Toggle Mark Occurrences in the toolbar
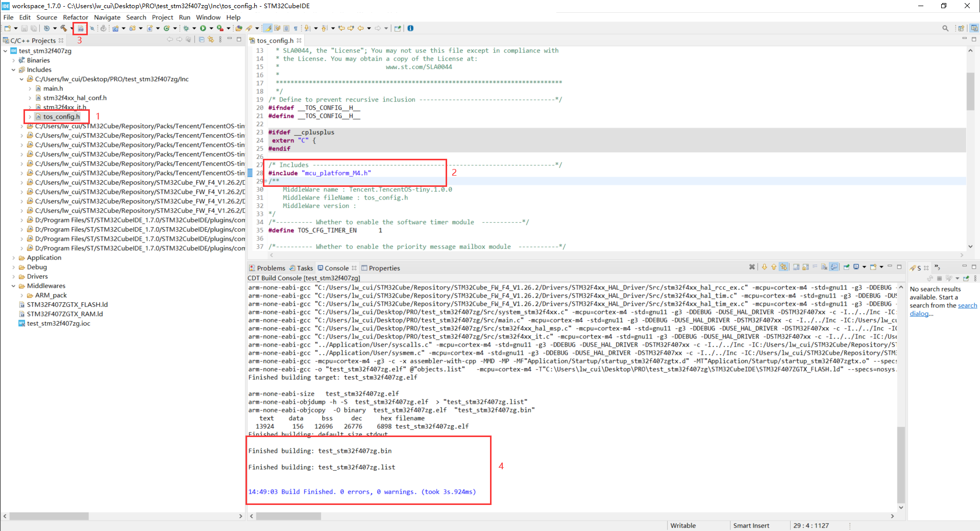 click(x=268, y=28)
